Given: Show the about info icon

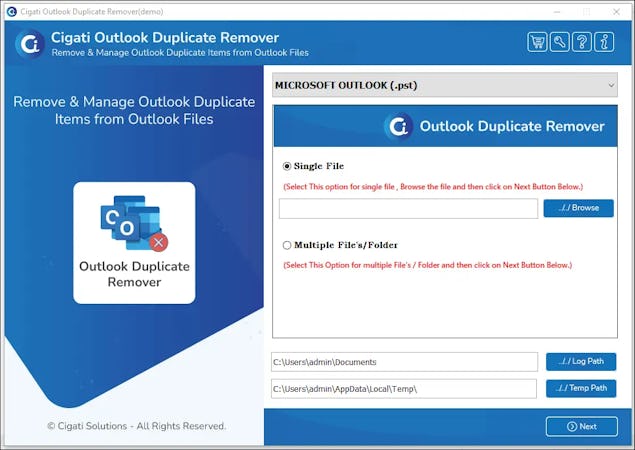Looking at the screenshot, I should tap(604, 42).
